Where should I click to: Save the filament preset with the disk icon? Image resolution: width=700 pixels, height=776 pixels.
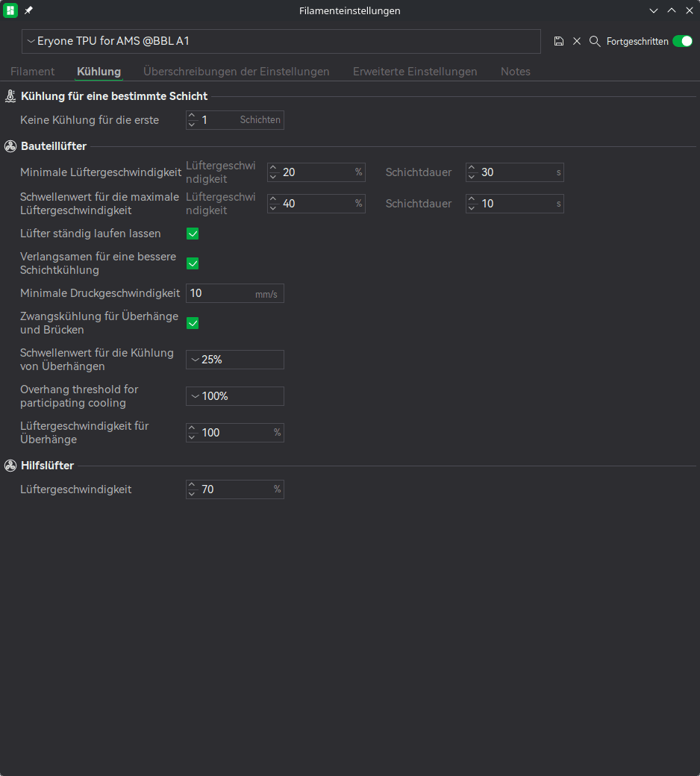[558, 41]
